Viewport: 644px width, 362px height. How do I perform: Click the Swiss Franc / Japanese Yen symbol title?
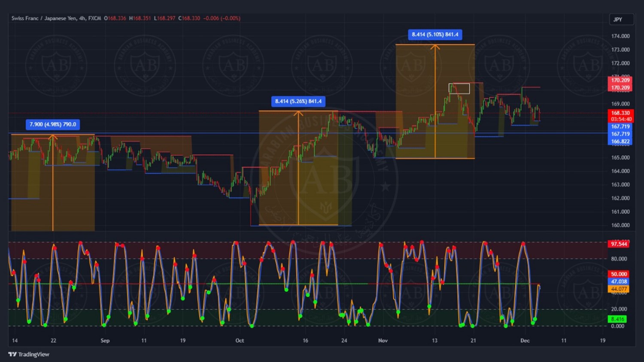coord(44,18)
